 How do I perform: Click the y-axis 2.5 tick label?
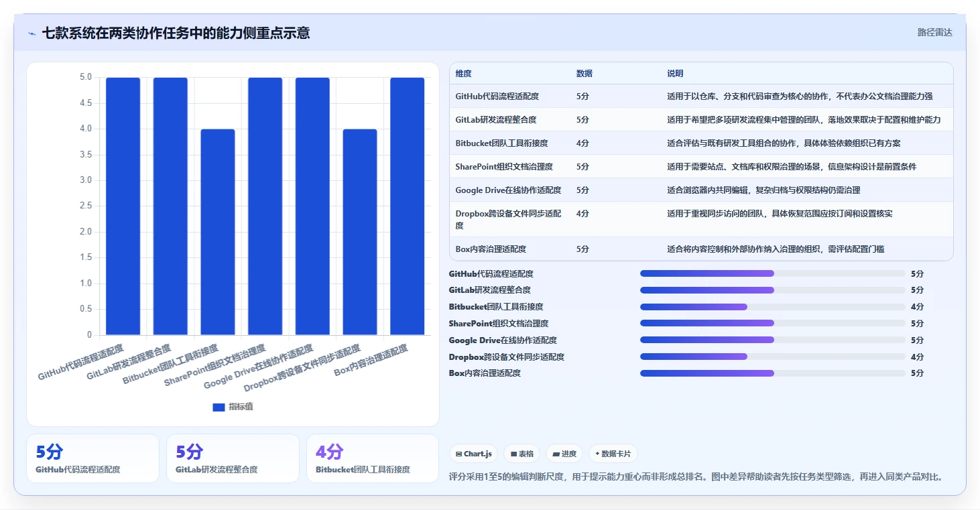coord(86,206)
